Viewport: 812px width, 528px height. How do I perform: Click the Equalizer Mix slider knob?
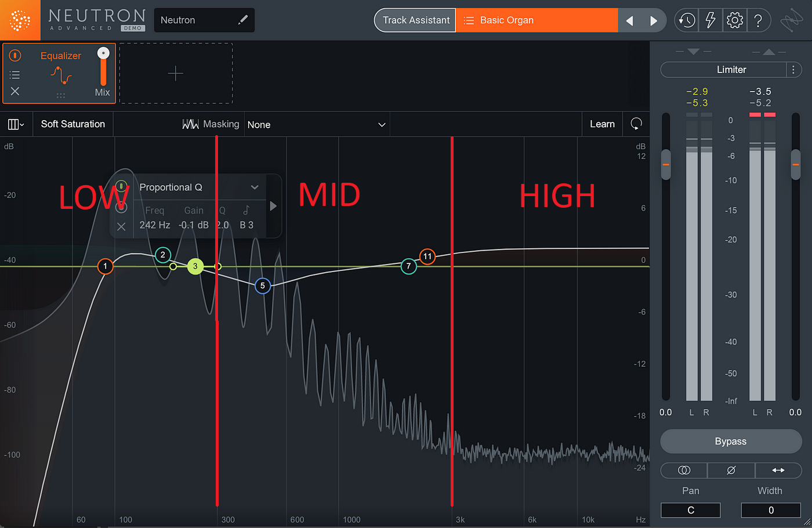click(x=103, y=53)
